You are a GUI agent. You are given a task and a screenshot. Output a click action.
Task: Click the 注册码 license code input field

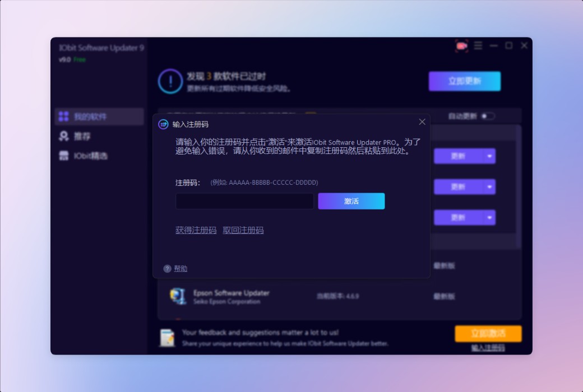coord(244,201)
